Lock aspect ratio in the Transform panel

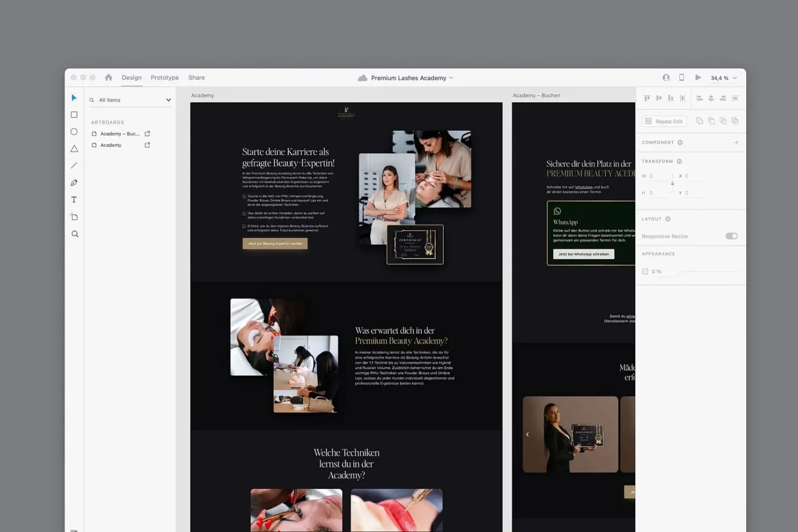pyautogui.click(x=672, y=184)
